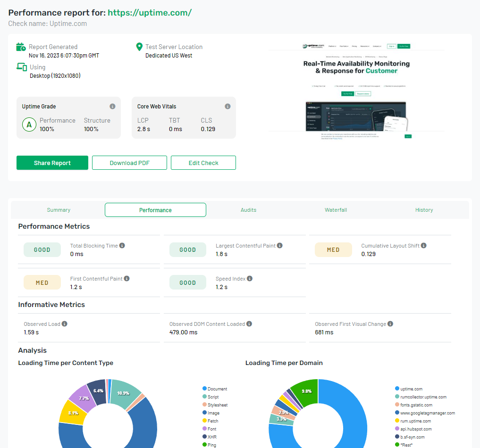Open the Audits tab
This screenshot has height=448, width=480.
248,209
